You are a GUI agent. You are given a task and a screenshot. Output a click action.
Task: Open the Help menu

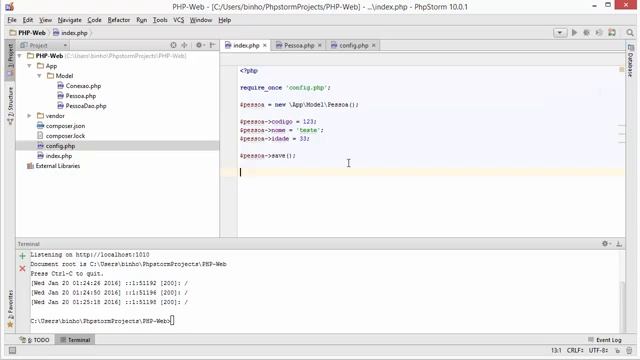pos(224,20)
